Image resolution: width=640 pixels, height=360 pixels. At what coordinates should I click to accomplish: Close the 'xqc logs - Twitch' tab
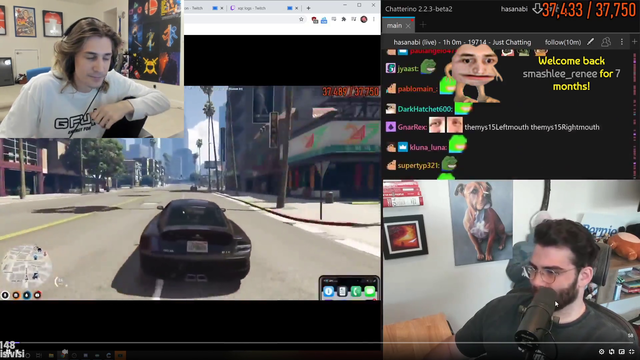297,8
